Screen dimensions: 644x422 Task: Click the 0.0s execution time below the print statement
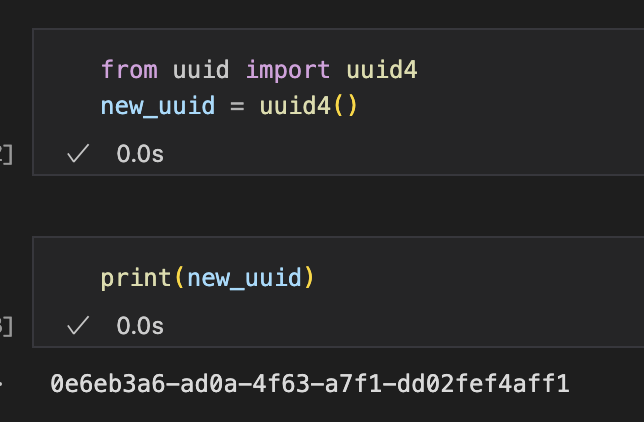point(140,326)
